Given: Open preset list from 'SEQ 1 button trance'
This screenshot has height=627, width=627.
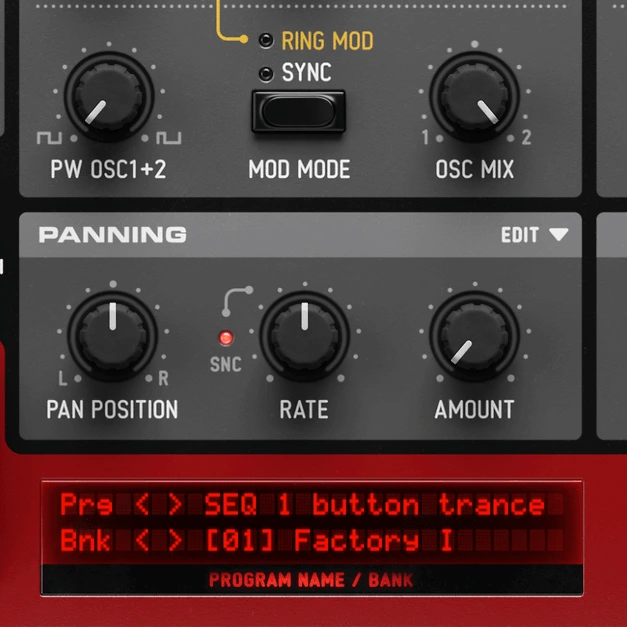Looking at the screenshot, I should (375, 505).
